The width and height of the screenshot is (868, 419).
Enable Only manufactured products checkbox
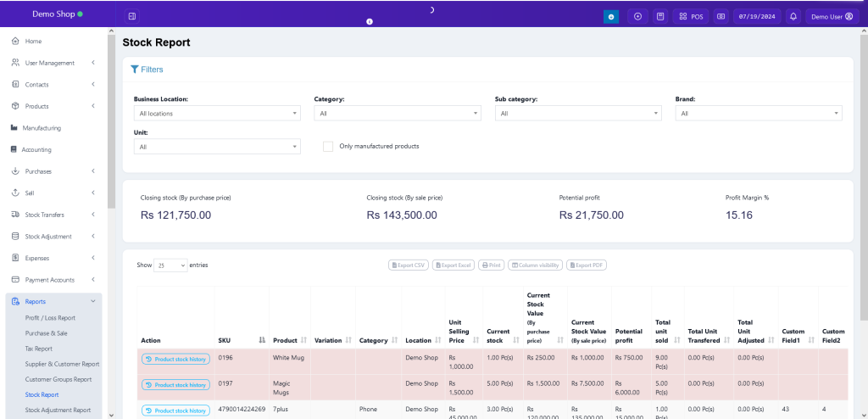point(327,146)
